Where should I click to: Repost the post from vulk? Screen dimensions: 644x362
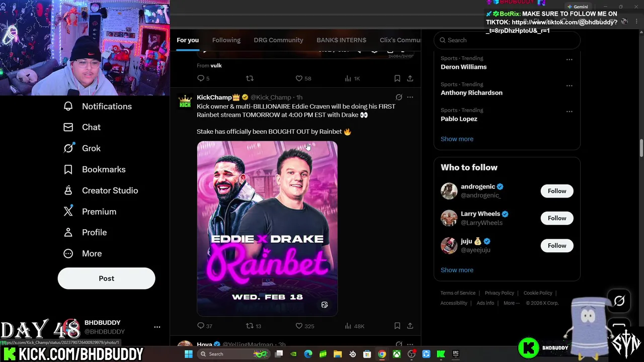pos(250,78)
